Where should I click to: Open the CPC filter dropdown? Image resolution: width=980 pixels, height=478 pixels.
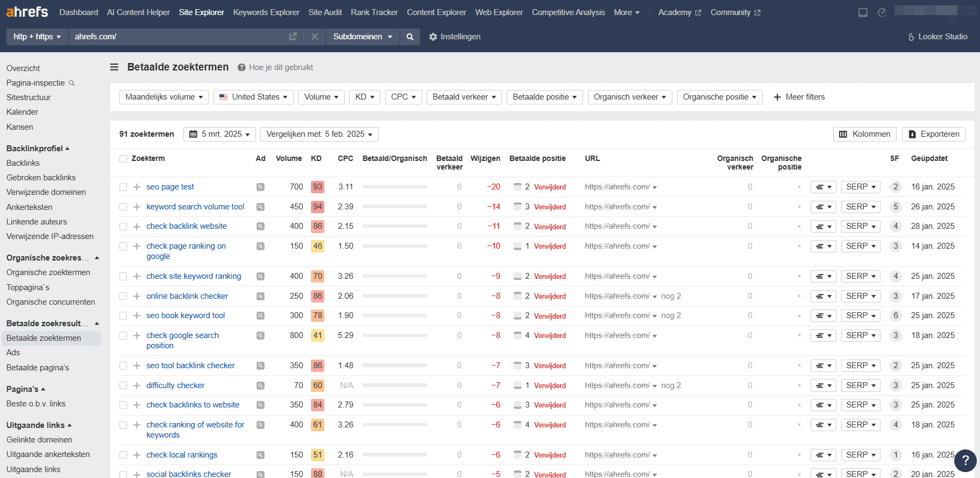[x=403, y=97]
